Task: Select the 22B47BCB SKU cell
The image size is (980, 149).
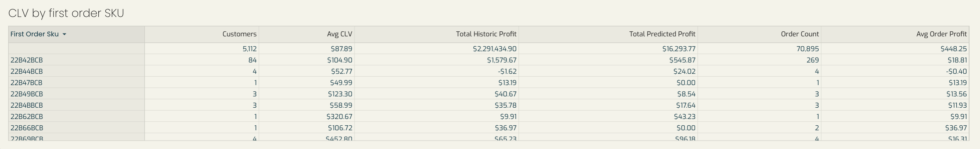Action: pyautogui.click(x=76, y=83)
